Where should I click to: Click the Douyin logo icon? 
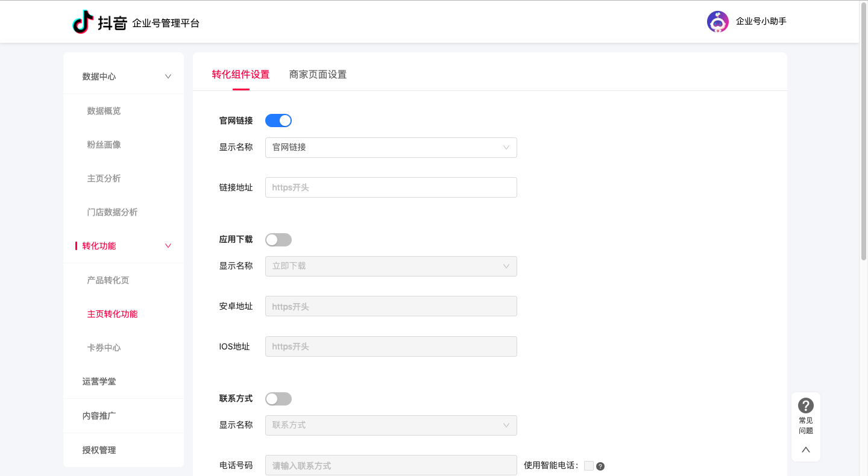coord(83,22)
